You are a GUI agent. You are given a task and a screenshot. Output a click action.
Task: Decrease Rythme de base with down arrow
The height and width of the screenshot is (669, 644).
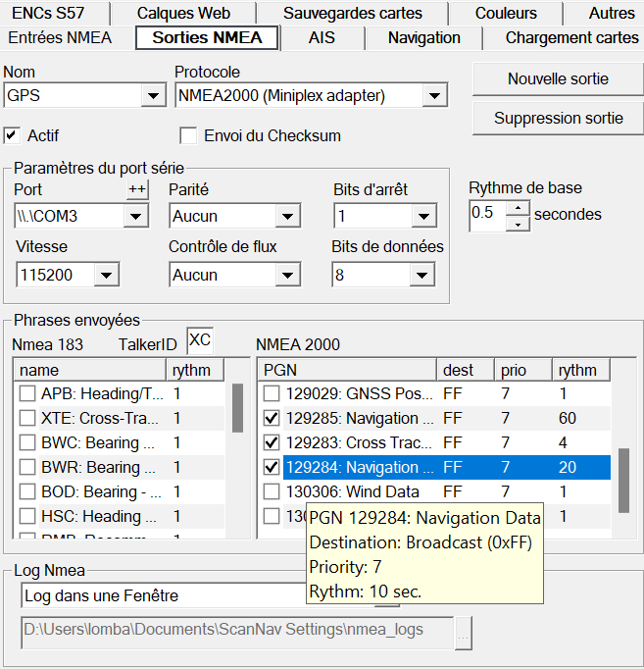click(x=519, y=224)
